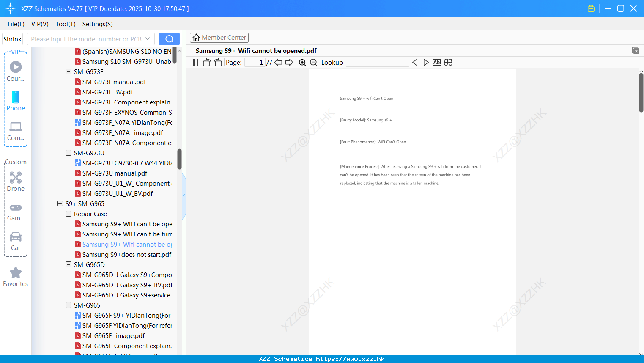Click the XZZ logo icon
Viewport: 644px width, 363px height.
[x=11, y=8]
